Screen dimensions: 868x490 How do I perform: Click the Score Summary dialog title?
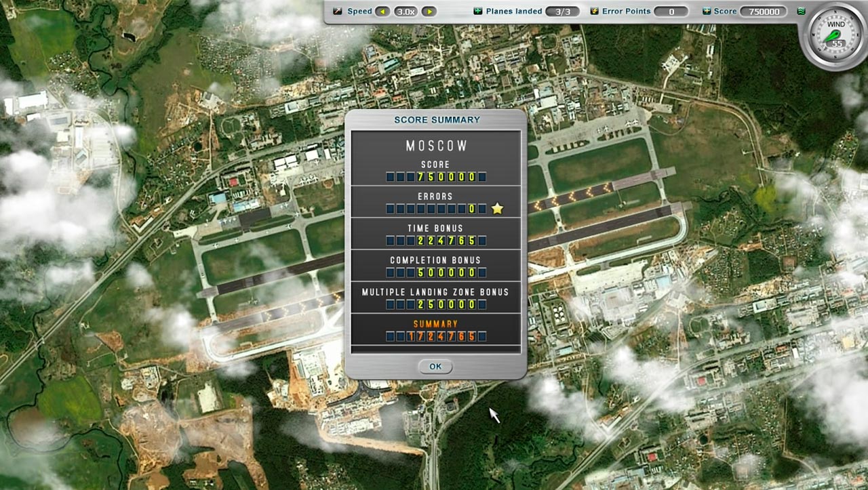pos(437,120)
